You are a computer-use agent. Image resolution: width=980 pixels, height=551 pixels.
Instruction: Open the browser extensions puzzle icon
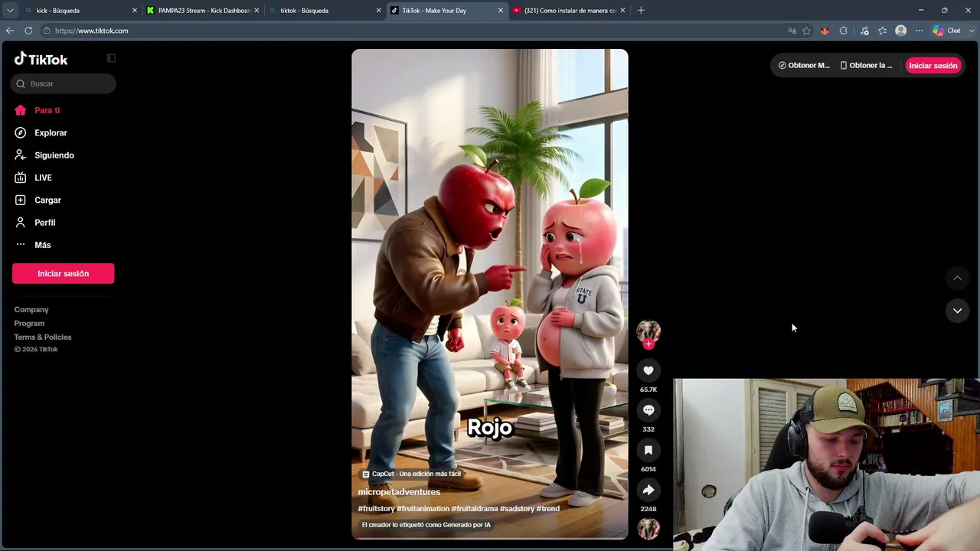(843, 31)
